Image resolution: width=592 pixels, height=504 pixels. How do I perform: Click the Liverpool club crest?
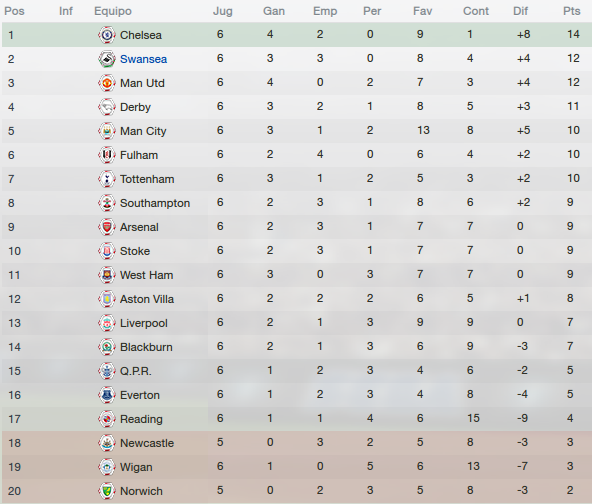(x=107, y=323)
